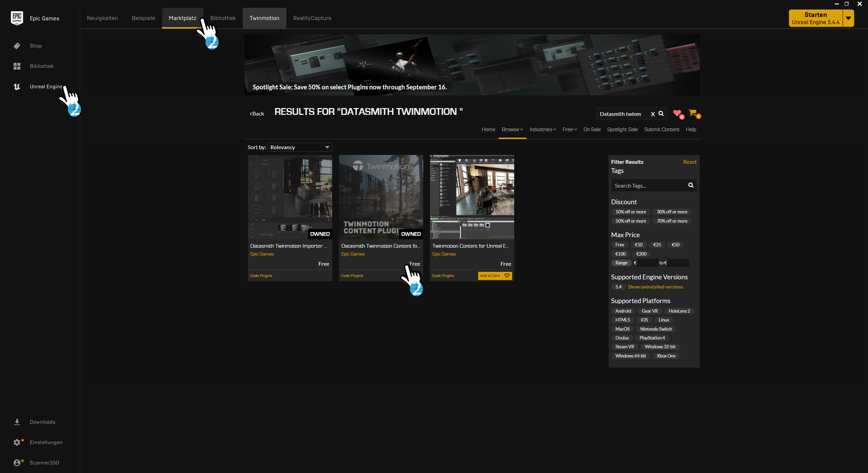Click the Search Tags input field
Image resolution: width=868 pixels, height=473 pixels.
pyautogui.click(x=649, y=186)
